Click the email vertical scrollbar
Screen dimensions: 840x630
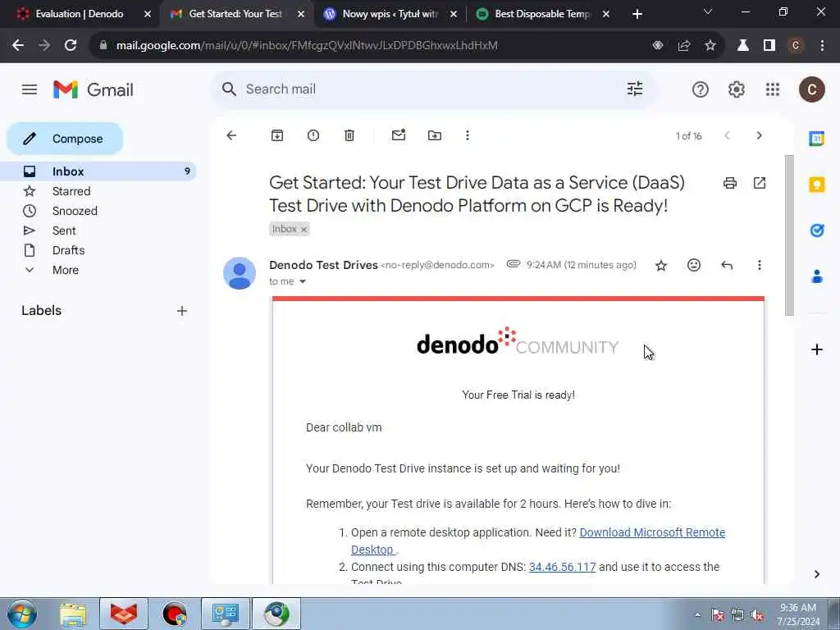pyautogui.click(x=789, y=235)
